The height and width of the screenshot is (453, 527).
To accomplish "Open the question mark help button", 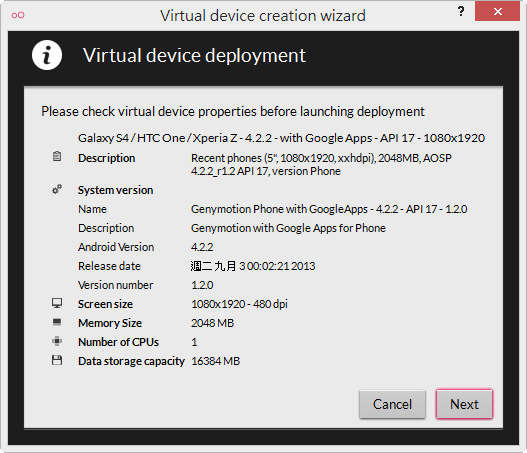I will (461, 11).
